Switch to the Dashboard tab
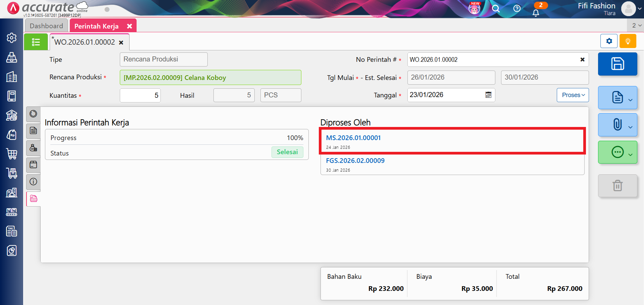 [x=46, y=26]
